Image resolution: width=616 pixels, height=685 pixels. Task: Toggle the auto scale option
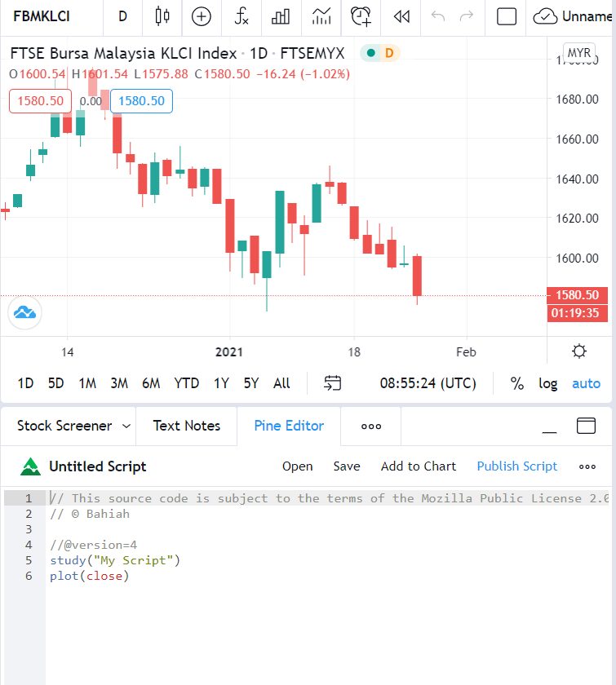click(586, 383)
